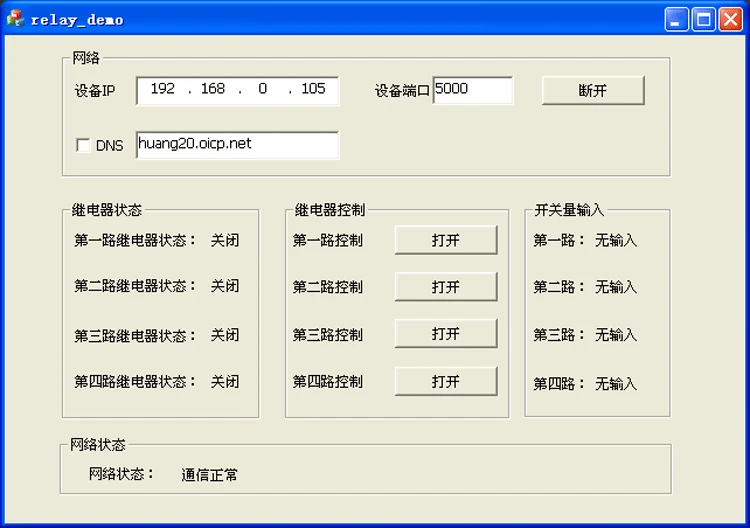750x528 pixels.
Task: Minimize the relay_demo window
Action: 676,20
